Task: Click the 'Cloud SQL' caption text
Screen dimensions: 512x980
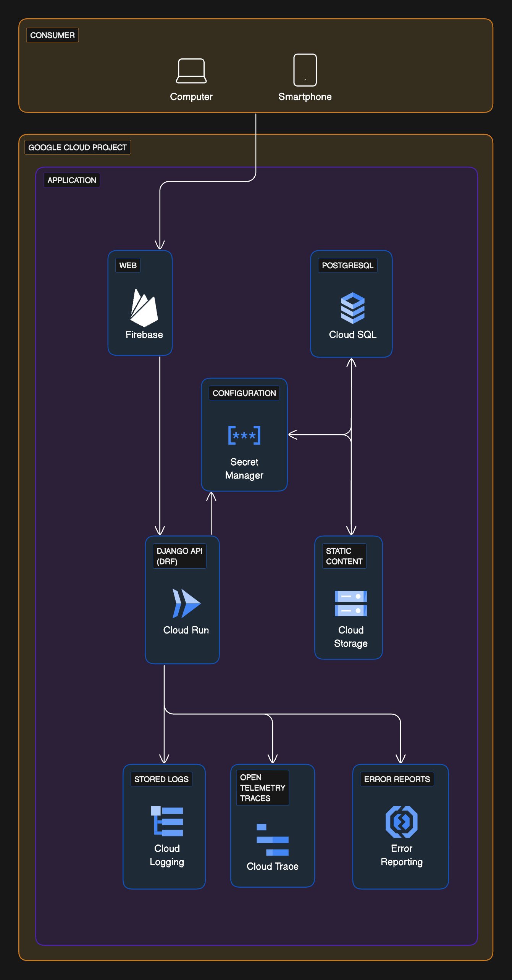Action: click(x=353, y=335)
